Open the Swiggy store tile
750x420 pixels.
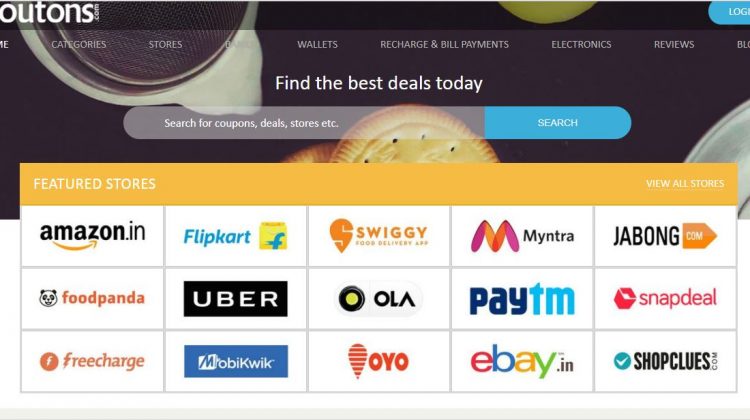pos(379,236)
